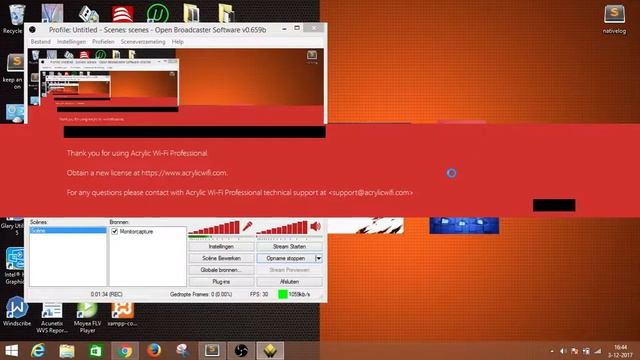The height and width of the screenshot is (360, 640).
Task: Open Acunetix WVS Reporter desktop shortcut
Action: [x=52, y=318]
